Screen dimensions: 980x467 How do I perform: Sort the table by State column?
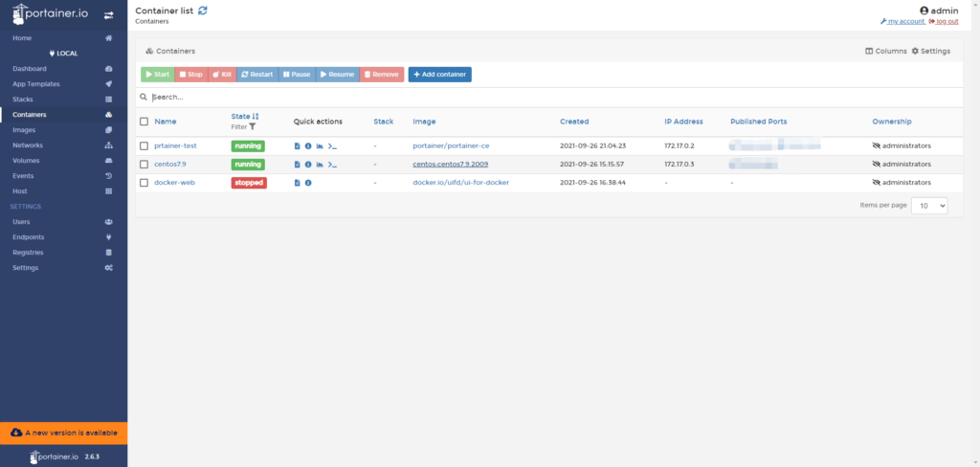(x=245, y=117)
